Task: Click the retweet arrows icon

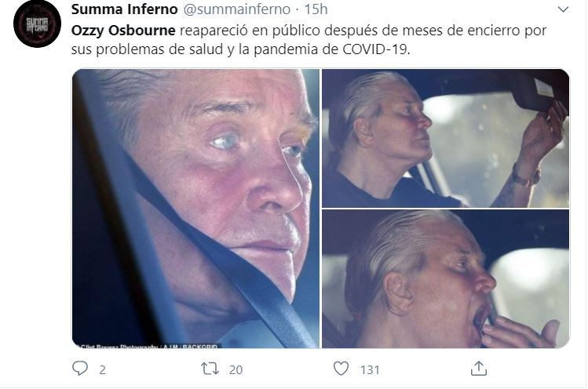Action: tap(210, 369)
